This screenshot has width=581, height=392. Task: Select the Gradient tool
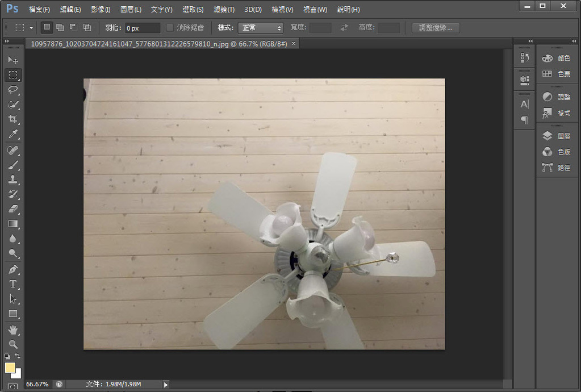(13, 224)
